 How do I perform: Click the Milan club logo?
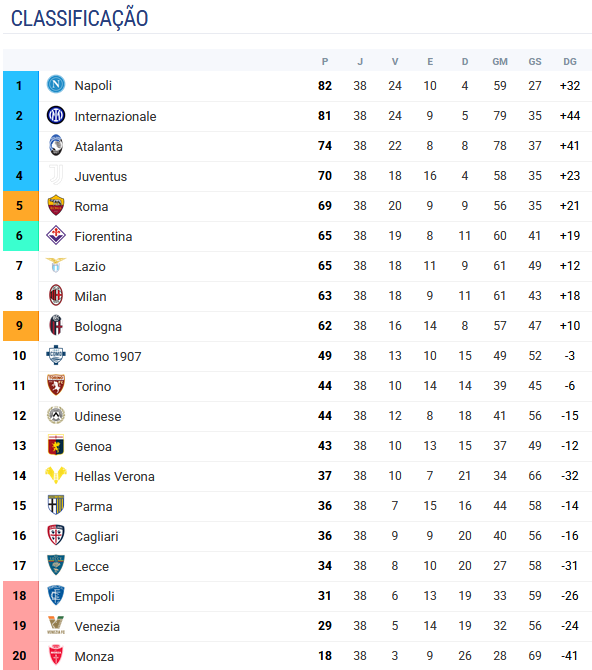[56, 295]
